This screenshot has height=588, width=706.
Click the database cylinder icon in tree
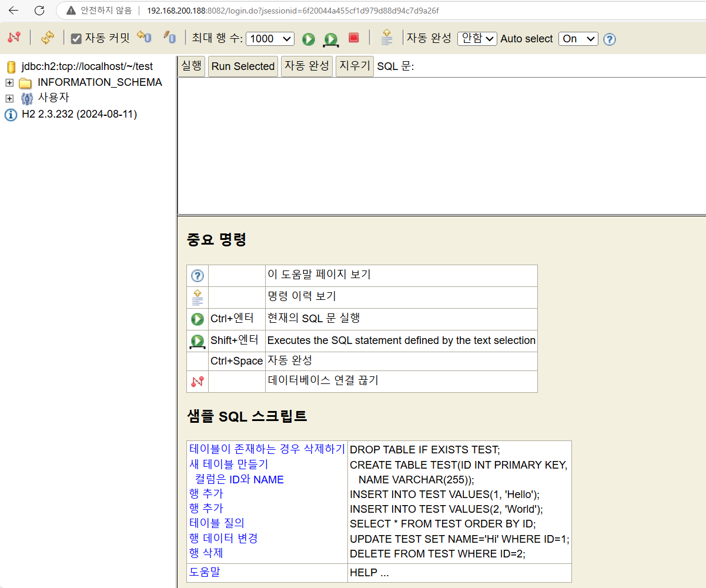(x=11, y=66)
